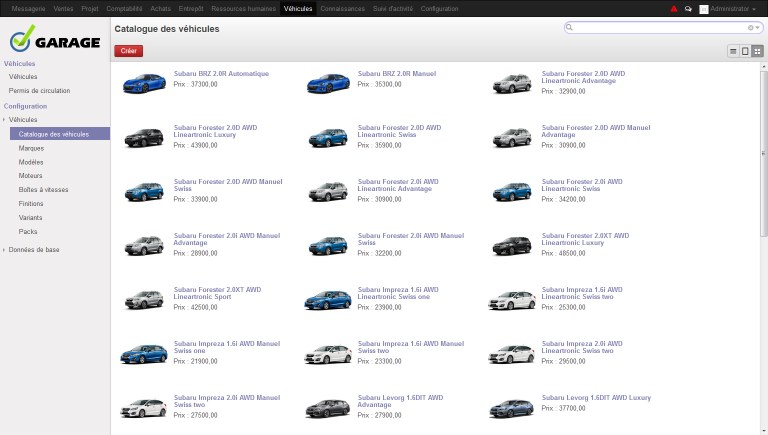The width and height of the screenshot is (768, 435).
Task: Switch to list view
Action: [733, 50]
